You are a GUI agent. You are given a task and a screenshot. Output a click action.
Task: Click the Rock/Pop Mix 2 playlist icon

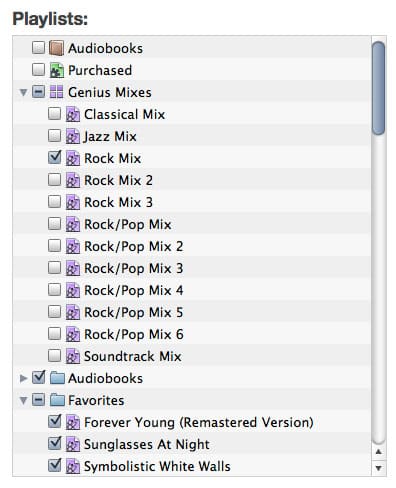[x=72, y=246]
